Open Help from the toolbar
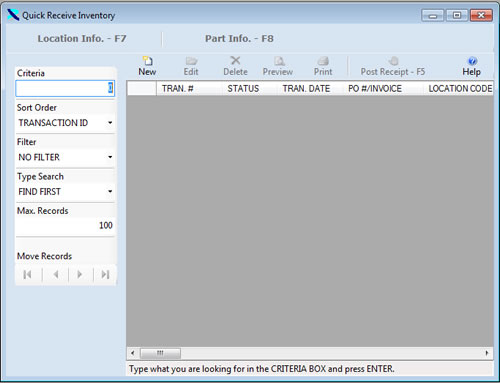500x383 pixels. (x=471, y=66)
